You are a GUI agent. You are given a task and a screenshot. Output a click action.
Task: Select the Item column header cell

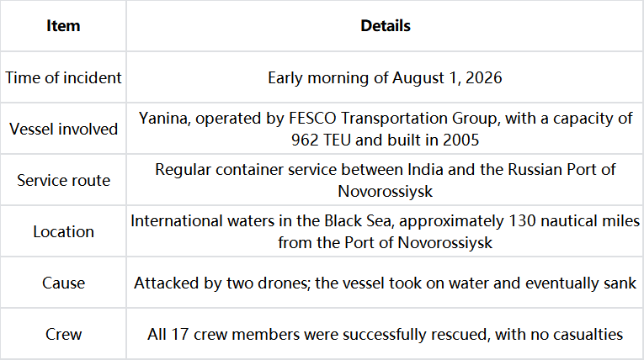tap(63, 26)
